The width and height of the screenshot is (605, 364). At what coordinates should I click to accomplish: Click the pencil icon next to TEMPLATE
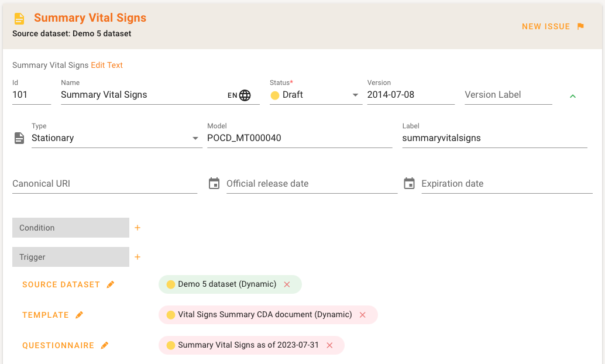coord(80,315)
